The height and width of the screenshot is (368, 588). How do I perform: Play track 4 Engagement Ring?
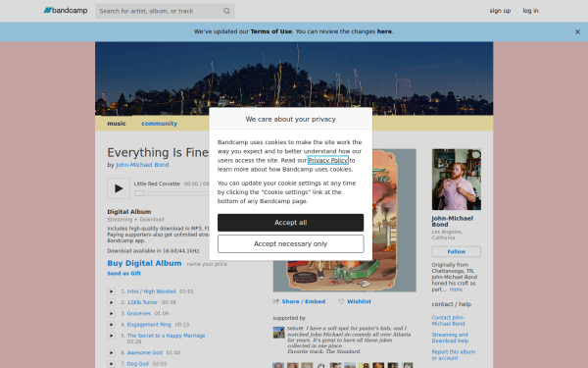click(x=111, y=325)
